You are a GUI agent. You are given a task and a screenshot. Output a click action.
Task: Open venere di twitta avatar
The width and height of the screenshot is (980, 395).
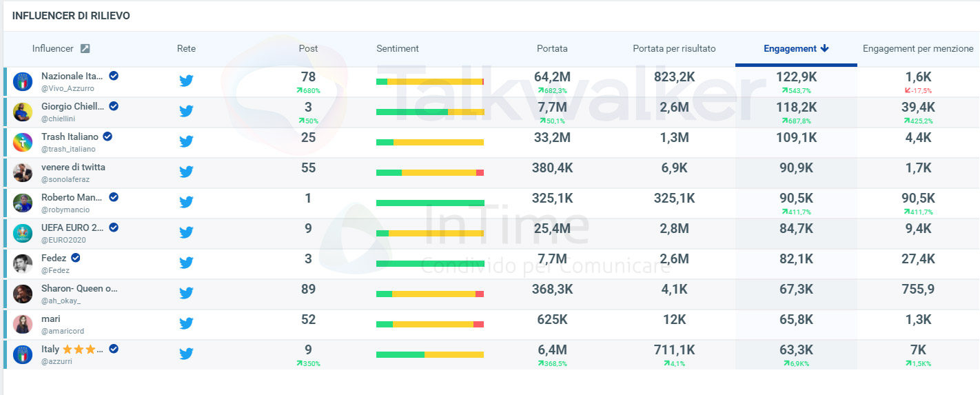click(x=23, y=172)
